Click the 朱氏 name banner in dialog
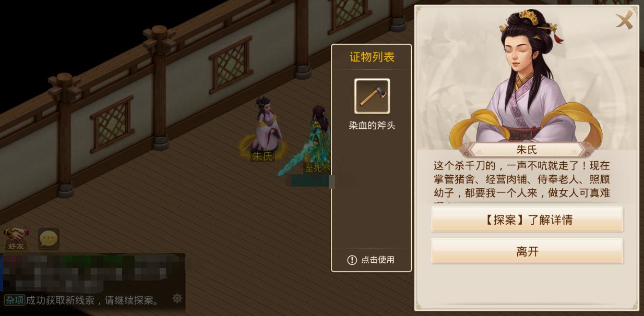Viewport: 644px width, 316px height. click(x=527, y=150)
